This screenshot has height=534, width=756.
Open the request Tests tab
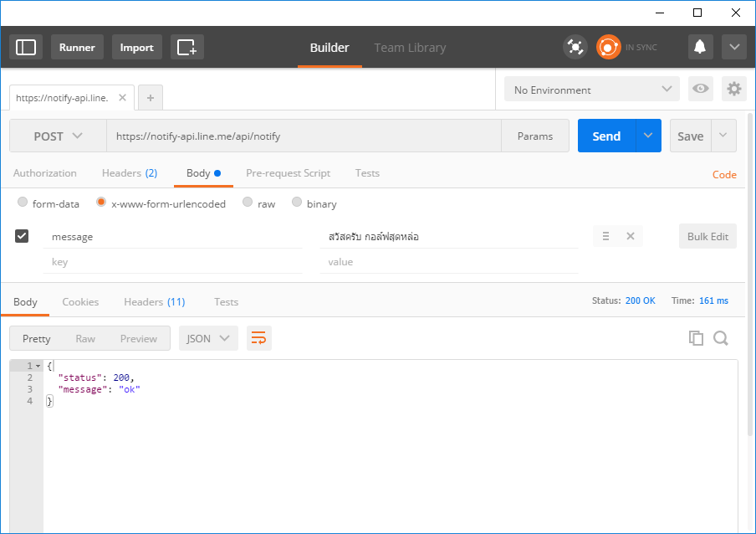(x=367, y=173)
